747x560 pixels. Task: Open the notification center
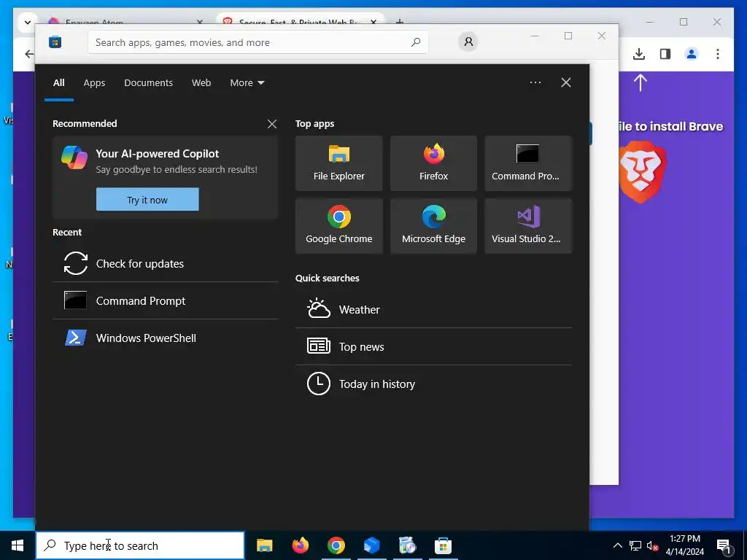click(724, 545)
